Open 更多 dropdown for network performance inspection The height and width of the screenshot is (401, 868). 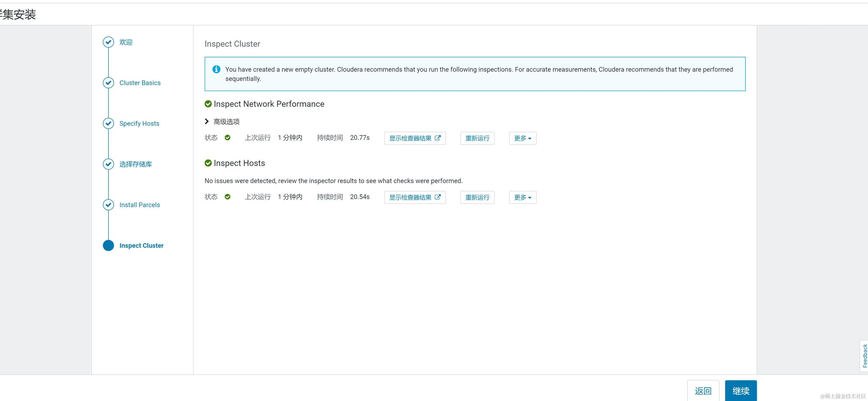tap(522, 138)
